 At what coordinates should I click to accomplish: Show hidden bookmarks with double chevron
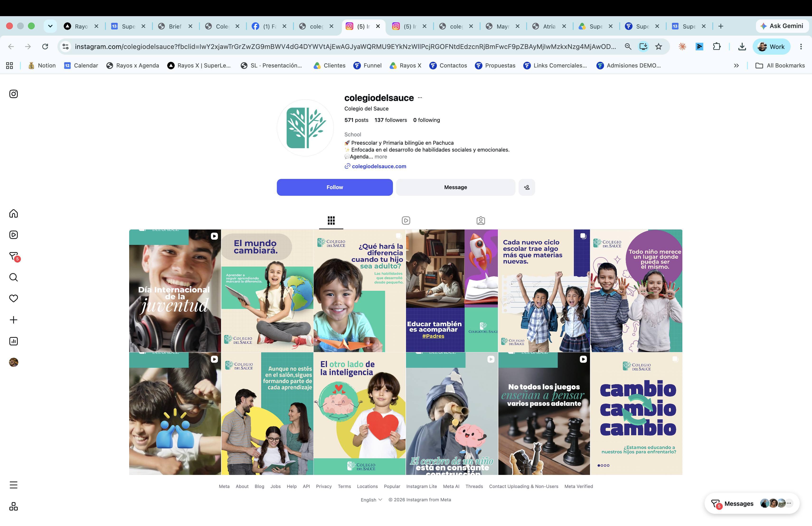736,66
